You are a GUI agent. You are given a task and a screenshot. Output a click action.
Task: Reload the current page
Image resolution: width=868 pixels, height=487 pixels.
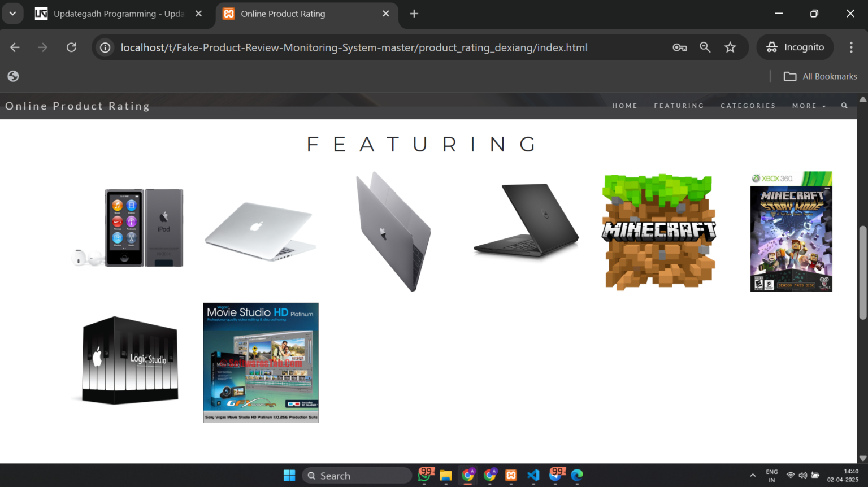click(x=71, y=47)
